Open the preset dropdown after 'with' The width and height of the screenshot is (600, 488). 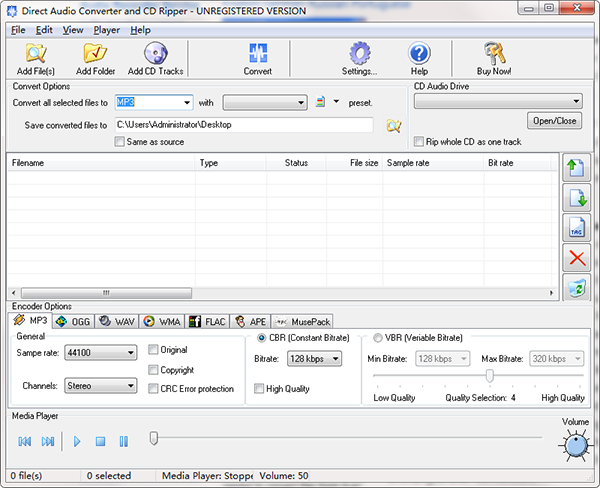click(265, 103)
